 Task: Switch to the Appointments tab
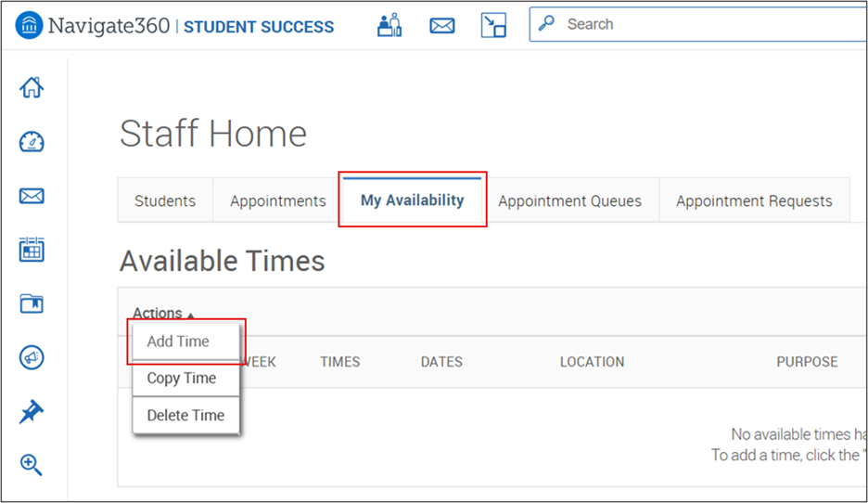tap(278, 200)
